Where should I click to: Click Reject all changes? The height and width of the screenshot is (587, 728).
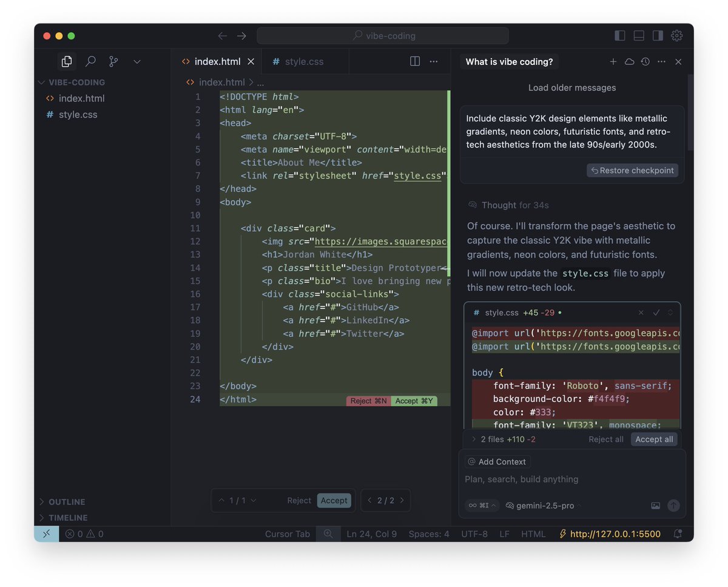tap(606, 439)
